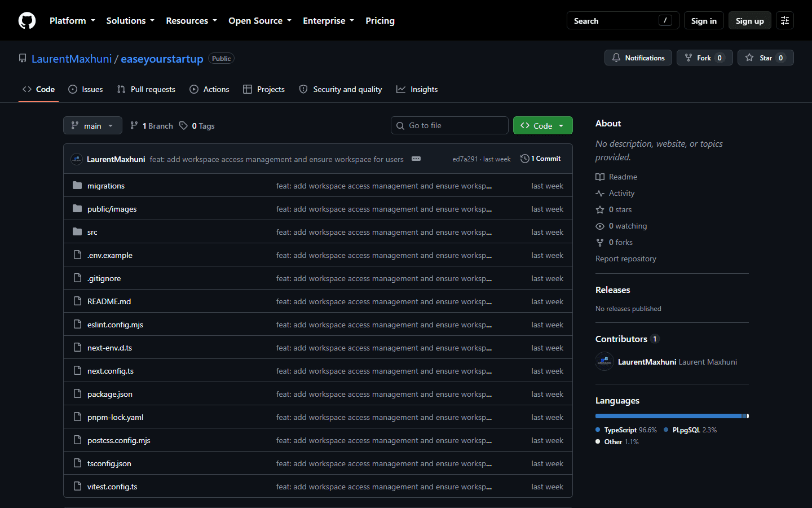Click the file icon beside .env.example
The width and height of the screenshot is (812, 508).
pos(78,255)
